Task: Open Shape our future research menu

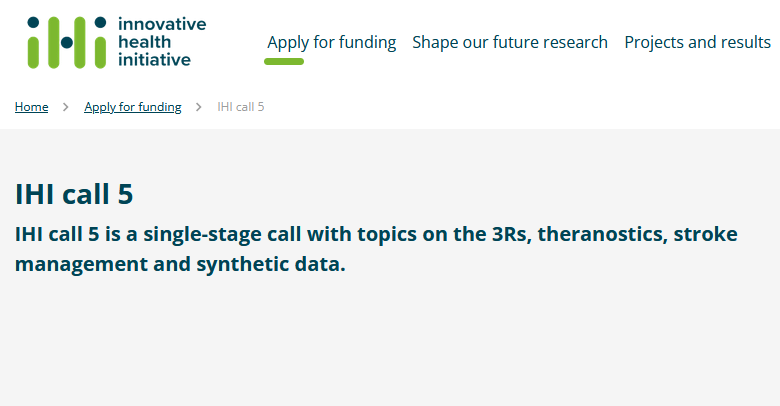Action: [510, 42]
